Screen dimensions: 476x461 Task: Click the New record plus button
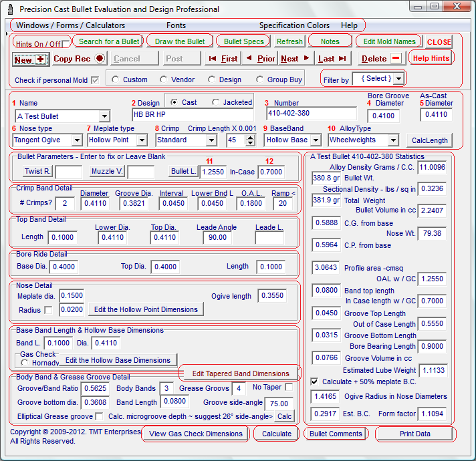click(x=30, y=59)
